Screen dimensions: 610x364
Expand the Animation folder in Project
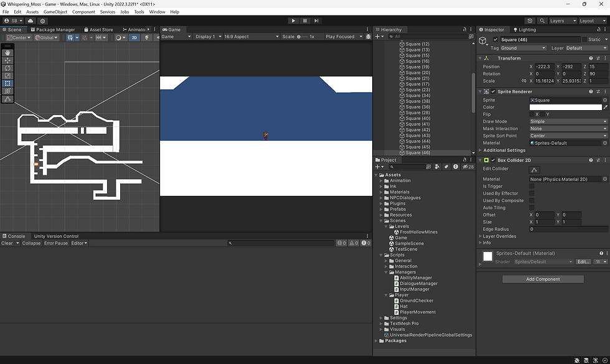point(381,181)
